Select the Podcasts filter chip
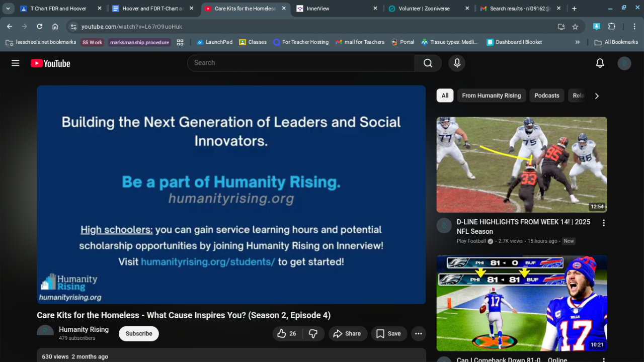Image resolution: width=644 pixels, height=362 pixels. (x=546, y=96)
